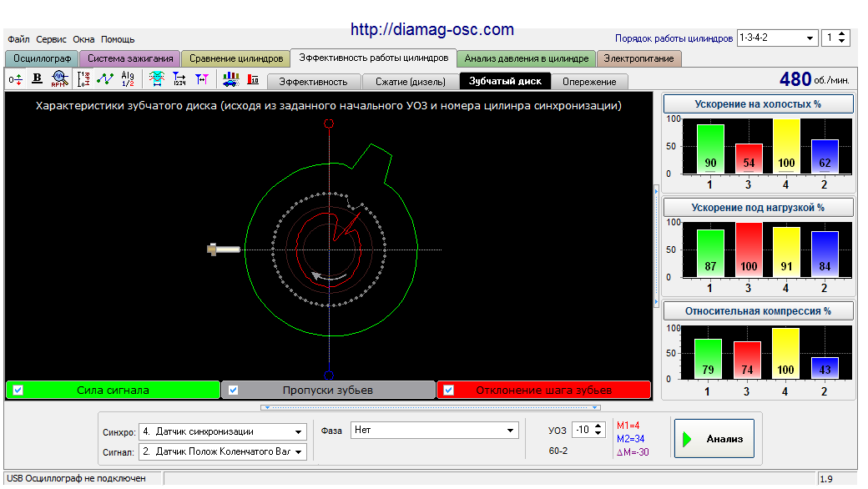The image size is (868, 489).
Task: Click the sensor bolt icon on disk diagram
Action: (x=223, y=250)
